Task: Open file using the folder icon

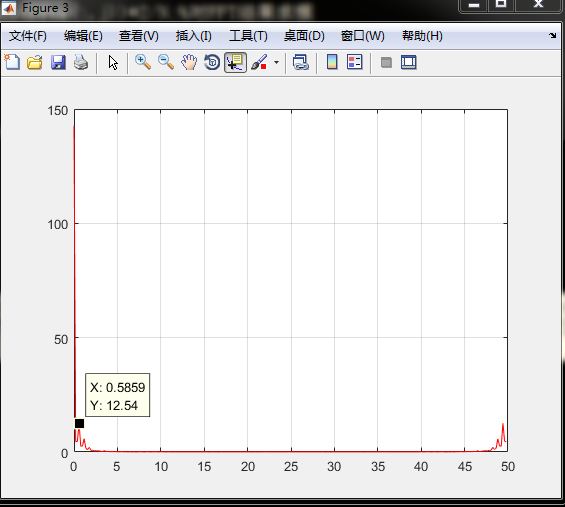Action: click(35, 62)
